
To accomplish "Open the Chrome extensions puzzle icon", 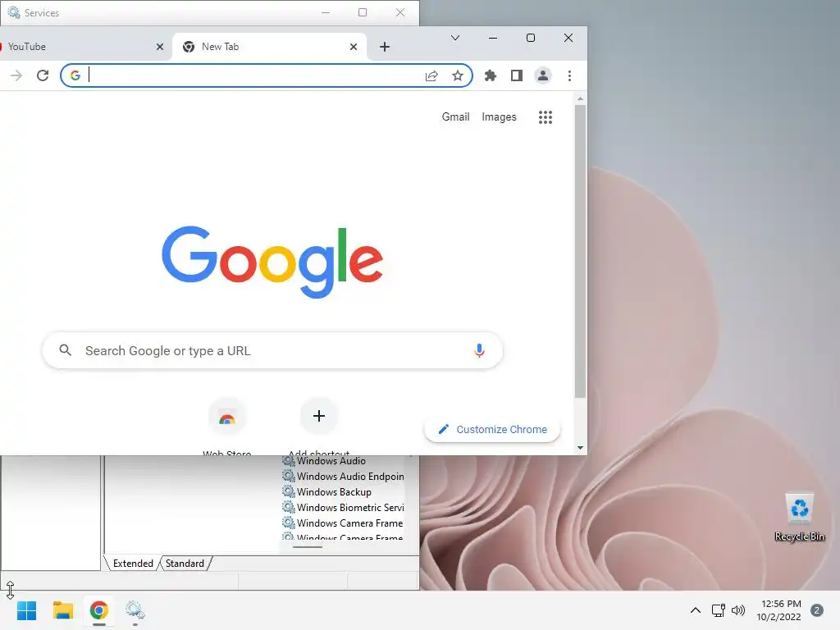I will (x=491, y=75).
